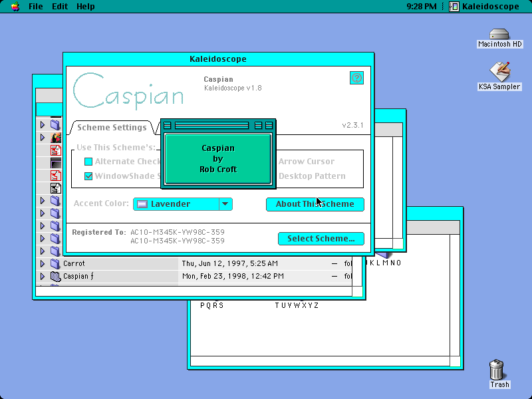Expand the triangle beside the toucan icon
The width and height of the screenshot is (532, 399).
click(43, 138)
